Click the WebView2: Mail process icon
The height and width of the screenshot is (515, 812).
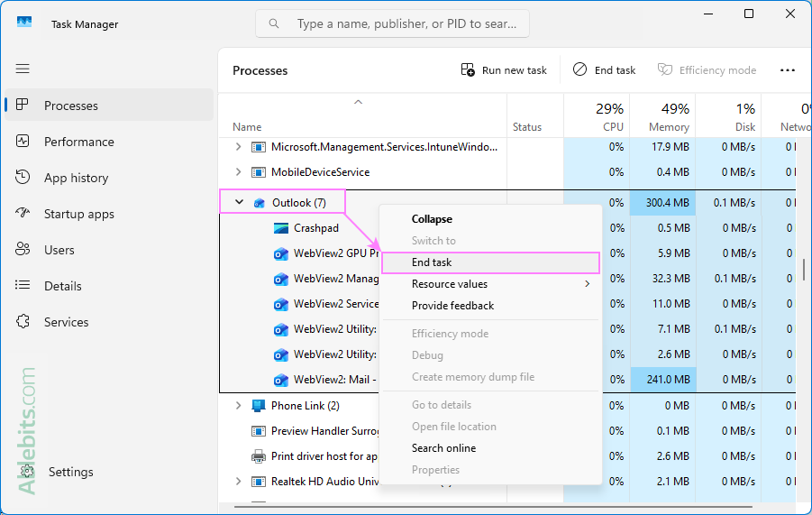point(280,380)
